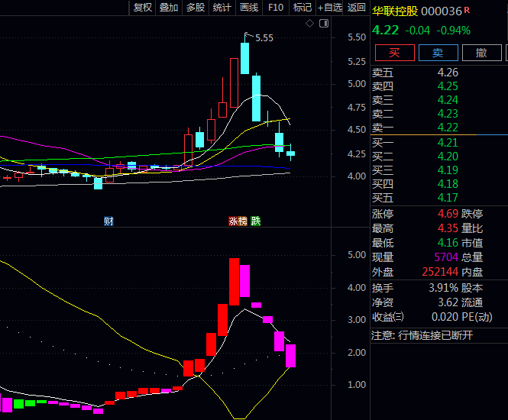Open the F10 company info
Image resolution: width=508 pixels, height=420 pixels.
[276, 8]
